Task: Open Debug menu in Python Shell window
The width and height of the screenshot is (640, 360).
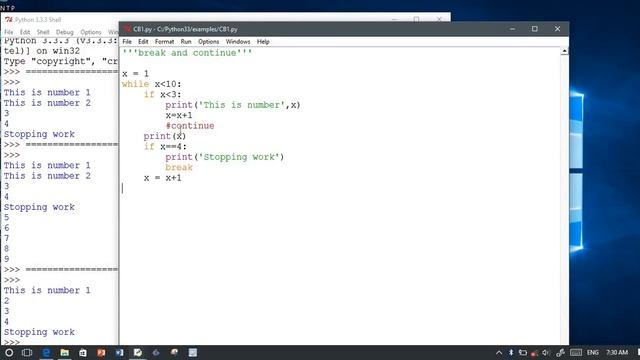Action: click(64, 32)
